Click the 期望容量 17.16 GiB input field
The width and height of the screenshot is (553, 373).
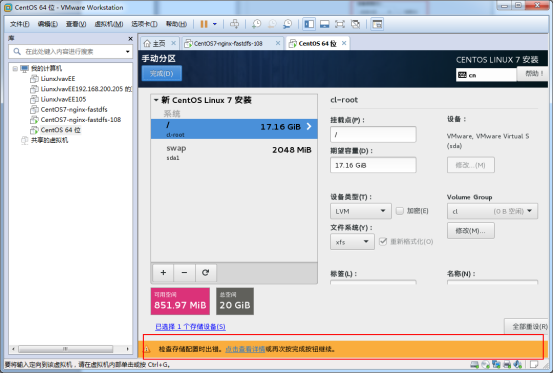373,165
